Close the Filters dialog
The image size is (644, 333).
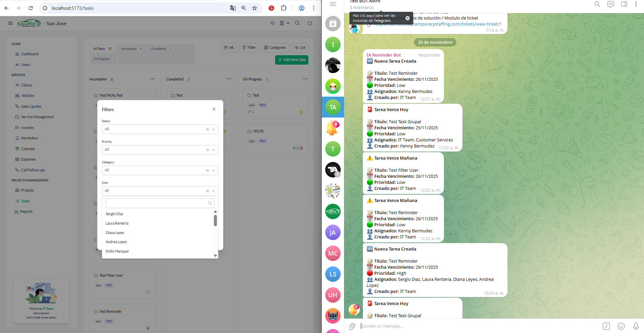tap(214, 109)
